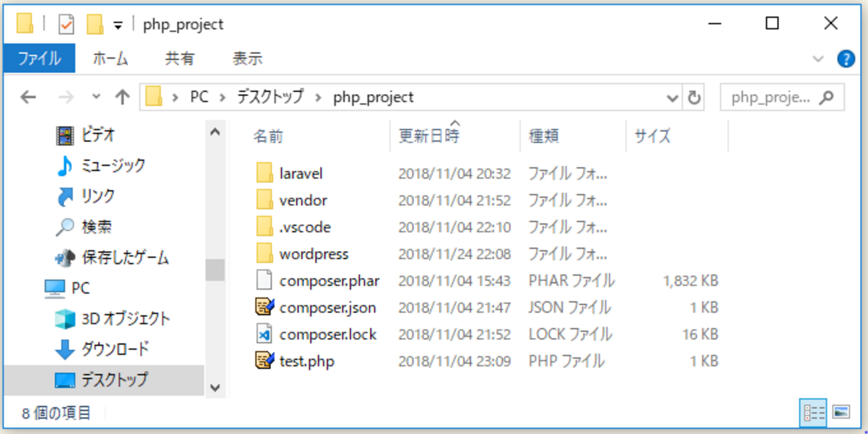Click the php_project search box
This screenshot has height=434, width=868.
click(x=782, y=97)
